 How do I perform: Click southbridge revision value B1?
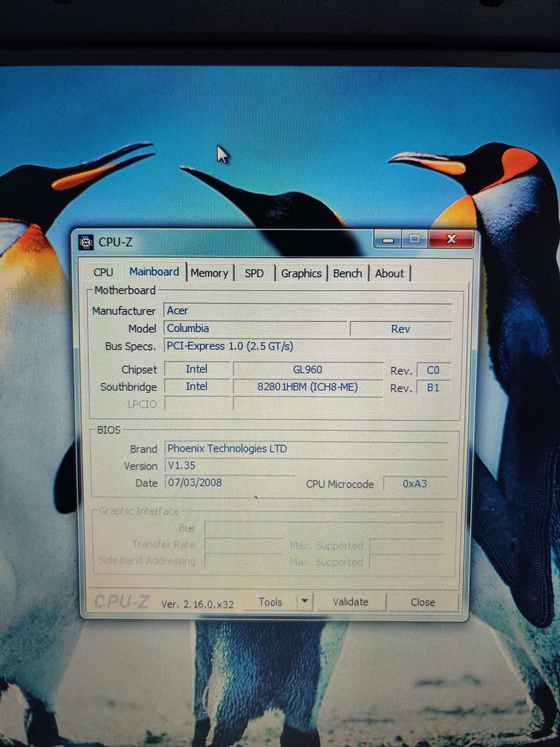(433, 388)
